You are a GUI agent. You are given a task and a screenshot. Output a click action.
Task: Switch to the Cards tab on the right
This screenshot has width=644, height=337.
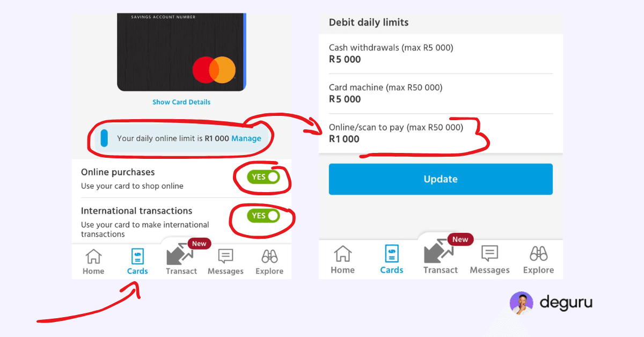(391, 260)
